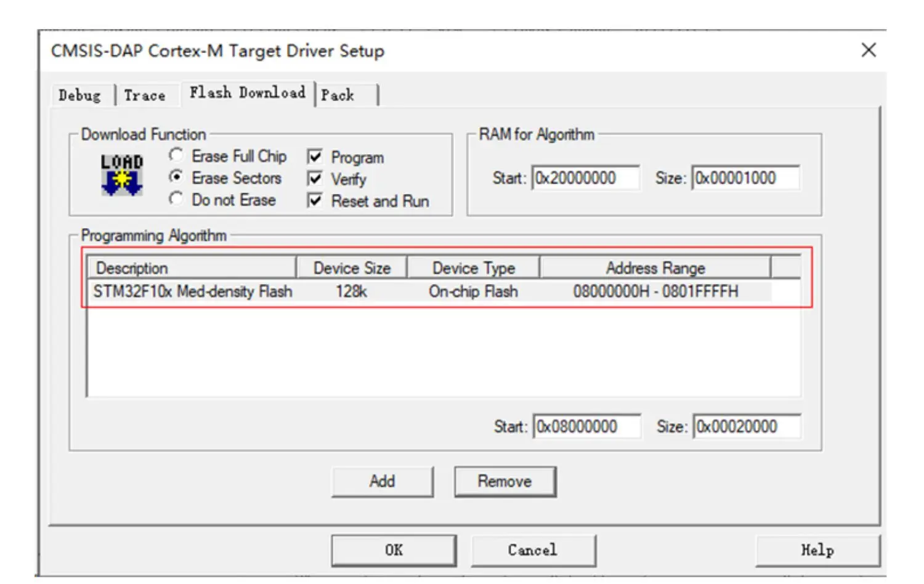924x584 pixels.
Task: Open the Trace tab
Action: [145, 94]
